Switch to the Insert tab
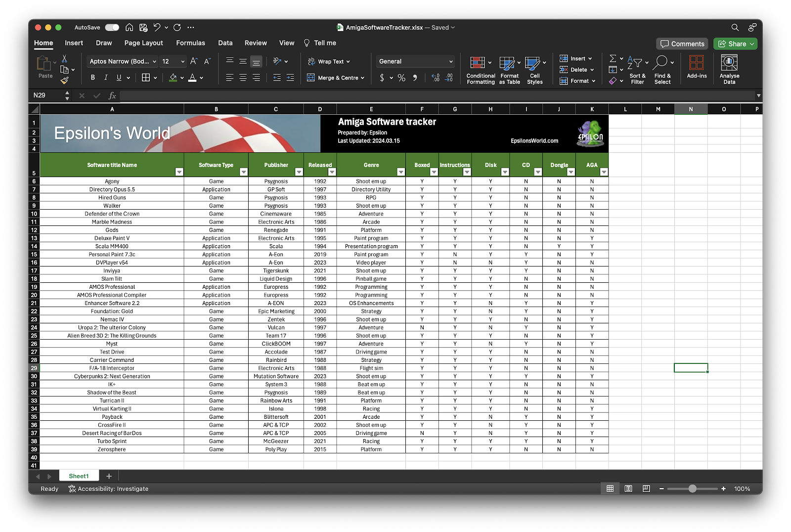 click(74, 43)
